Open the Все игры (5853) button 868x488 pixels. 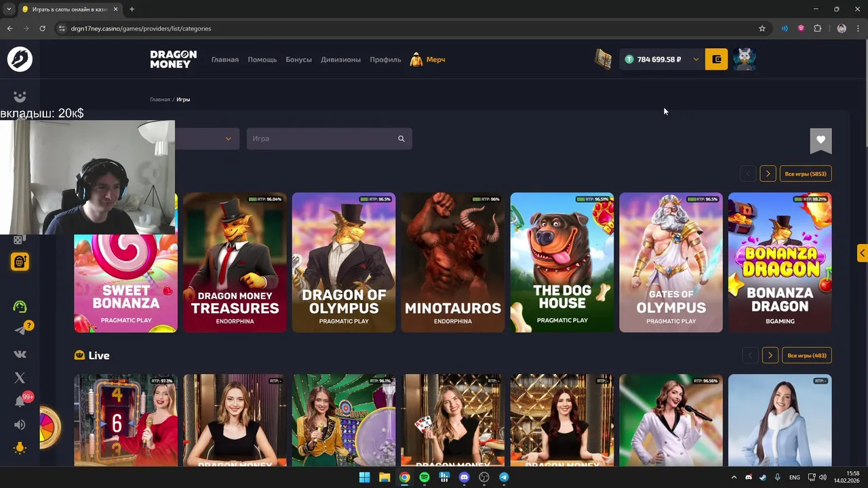click(x=806, y=174)
